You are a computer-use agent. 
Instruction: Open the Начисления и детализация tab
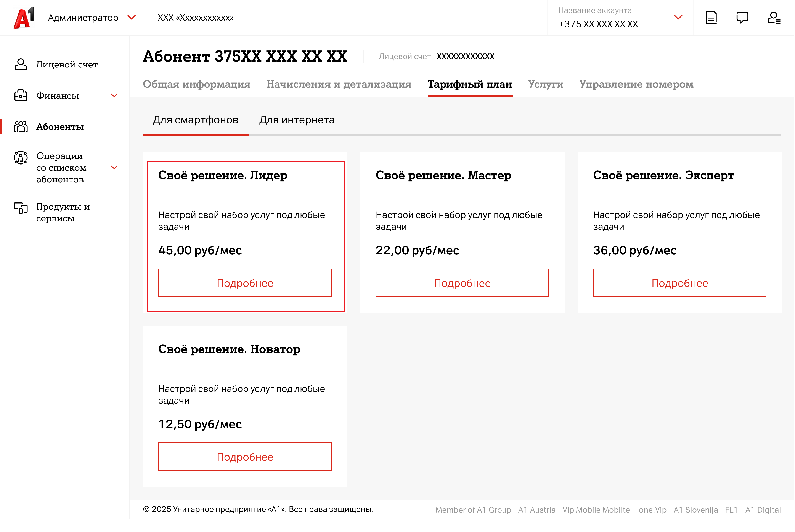339,84
